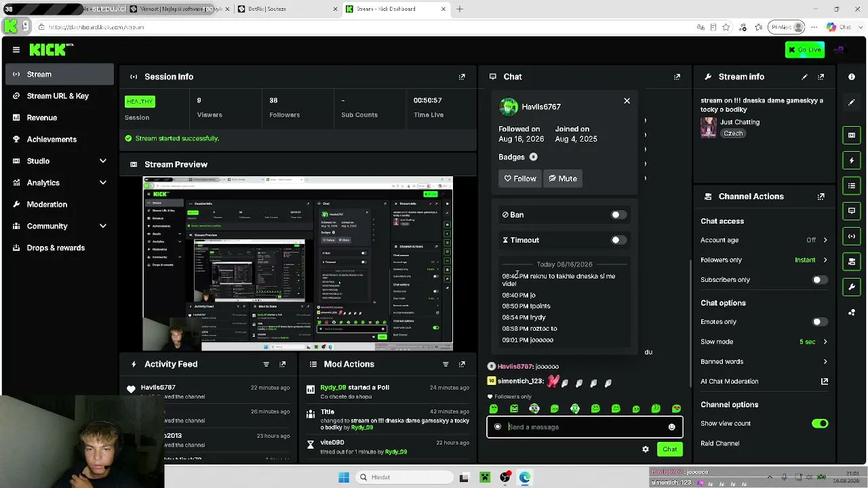The image size is (868, 488).
Task: Switch to the BetRic Souteze browser tab
Action: click(x=287, y=9)
